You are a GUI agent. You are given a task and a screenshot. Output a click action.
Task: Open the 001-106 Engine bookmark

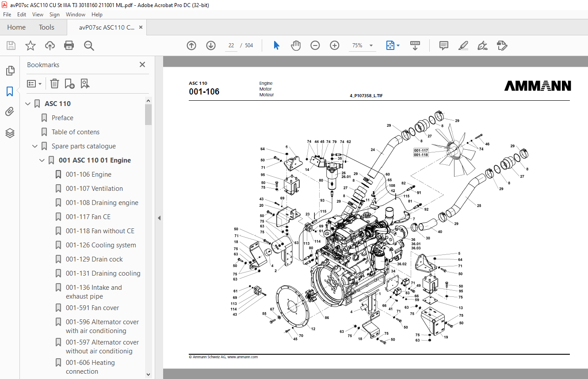[x=88, y=174]
